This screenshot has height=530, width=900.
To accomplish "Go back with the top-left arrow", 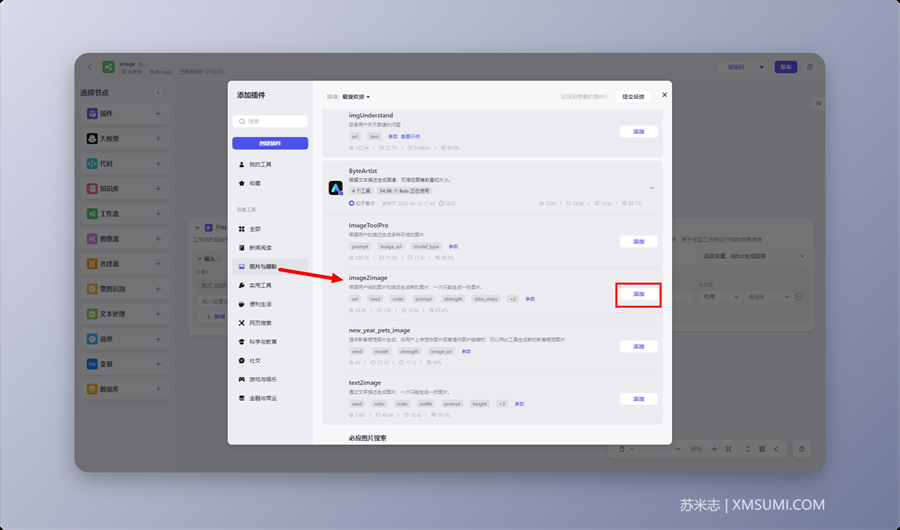I will point(90,67).
